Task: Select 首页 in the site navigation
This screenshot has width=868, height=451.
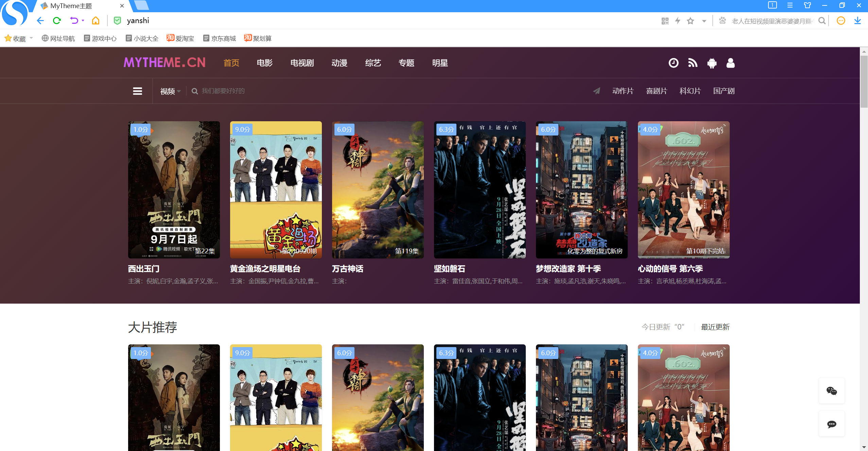Action: click(x=231, y=63)
